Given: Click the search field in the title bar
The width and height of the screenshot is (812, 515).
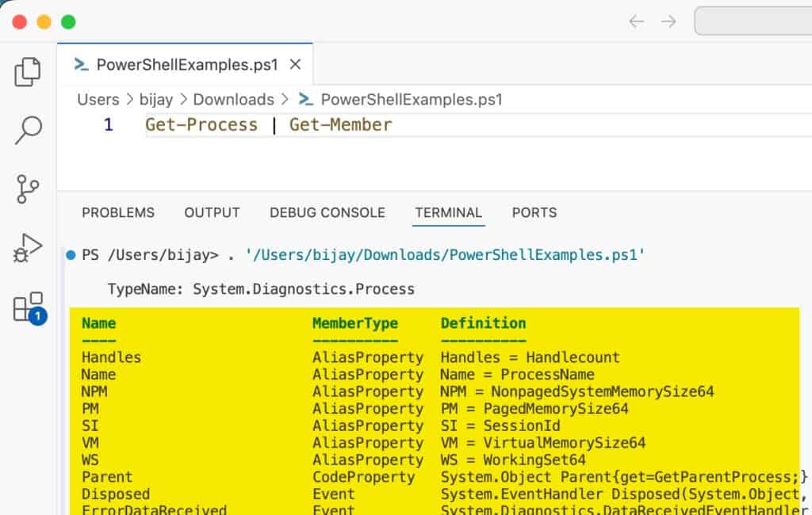Looking at the screenshot, I should [753, 22].
